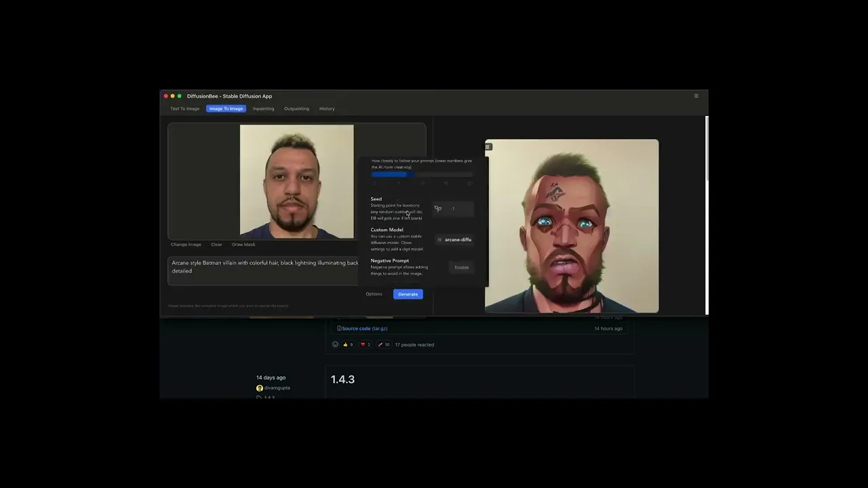Click the 14 days ago timestamp
The width and height of the screenshot is (868, 488).
(271, 378)
